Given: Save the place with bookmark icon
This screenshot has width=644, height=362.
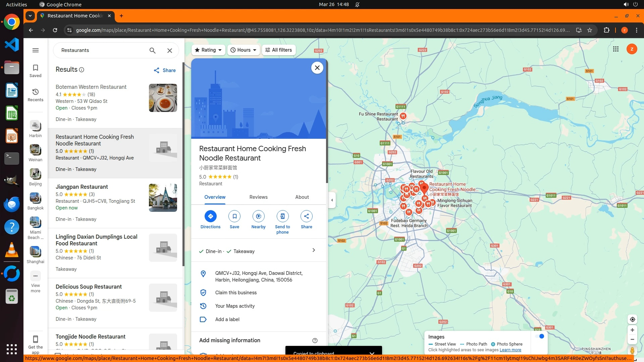Looking at the screenshot, I should [x=234, y=217].
